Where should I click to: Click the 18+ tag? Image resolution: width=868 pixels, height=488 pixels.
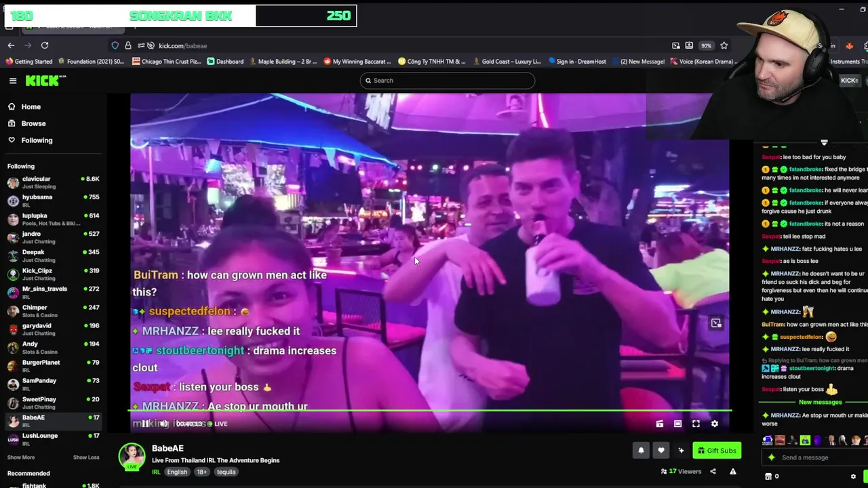[201, 472]
